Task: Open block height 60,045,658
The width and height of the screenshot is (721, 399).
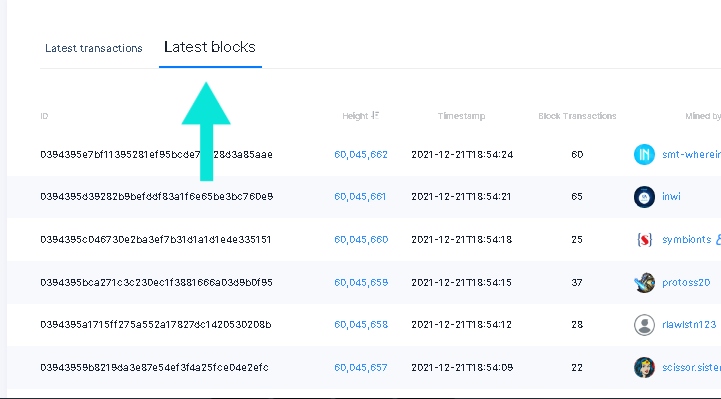Action: point(361,324)
